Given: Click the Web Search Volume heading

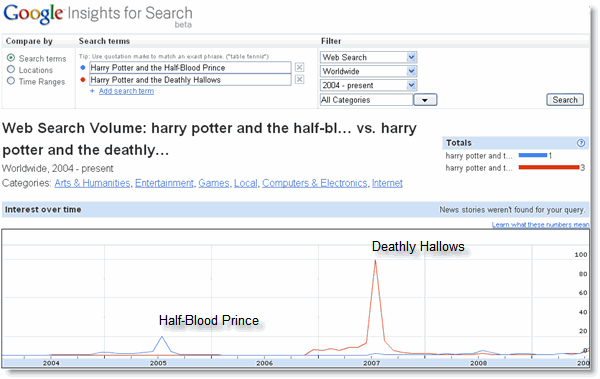Looking at the screenshot, I should tap(209, 139).
